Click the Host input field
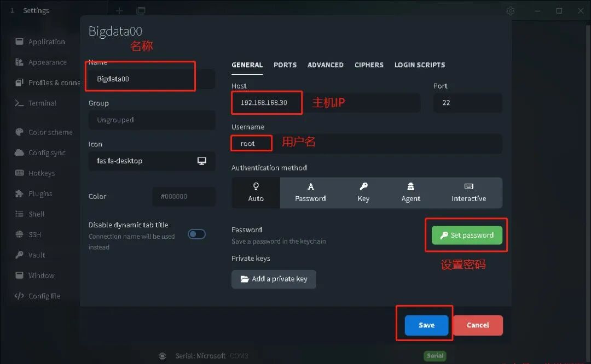Screen dimensions: 591x364 click(326, 103)
